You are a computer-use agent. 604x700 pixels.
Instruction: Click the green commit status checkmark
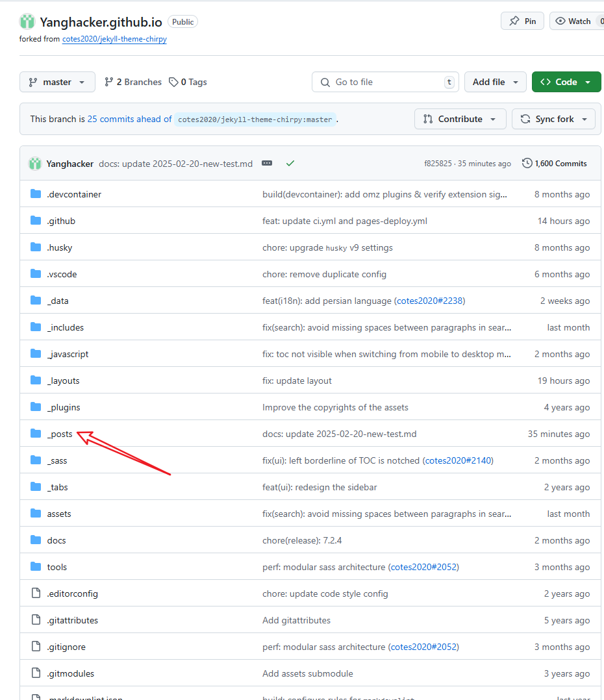(290, 164)
